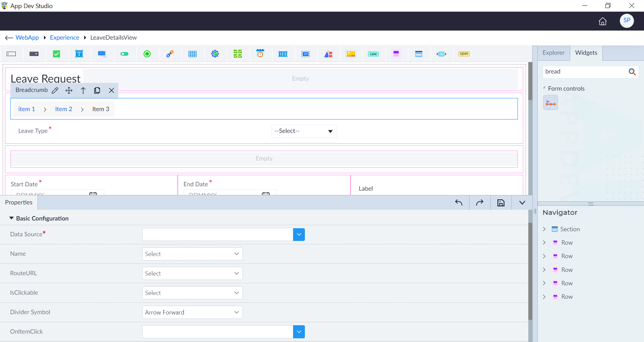Expand the Section node in Navigator
This screenshot has width=644, height=342.
coord(544,229)
